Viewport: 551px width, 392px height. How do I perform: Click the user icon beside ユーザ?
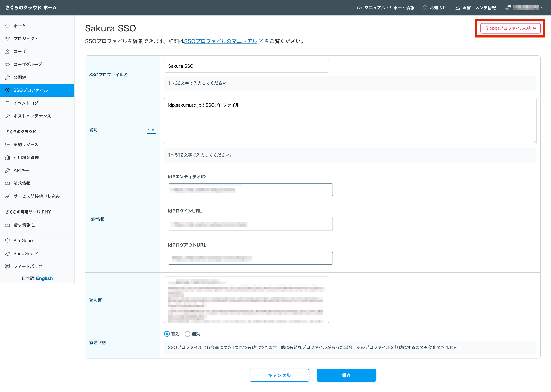pos(7,51)
